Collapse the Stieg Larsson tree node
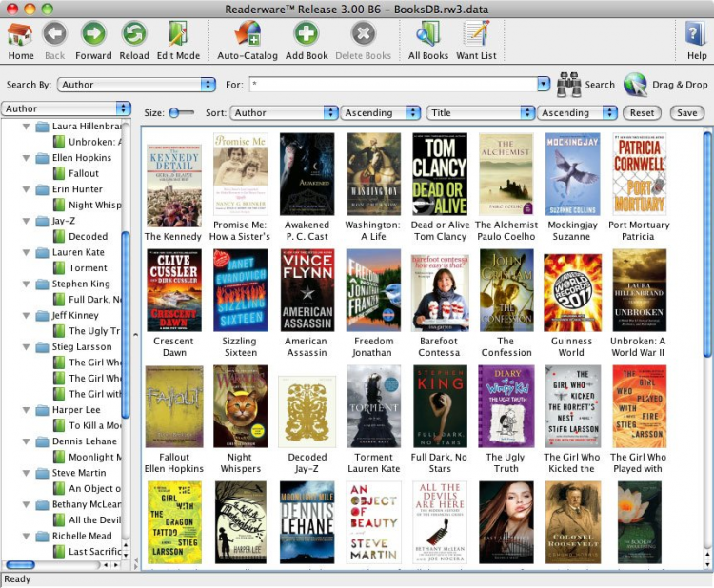Screen dimensions: 714x588 [27, 347]
